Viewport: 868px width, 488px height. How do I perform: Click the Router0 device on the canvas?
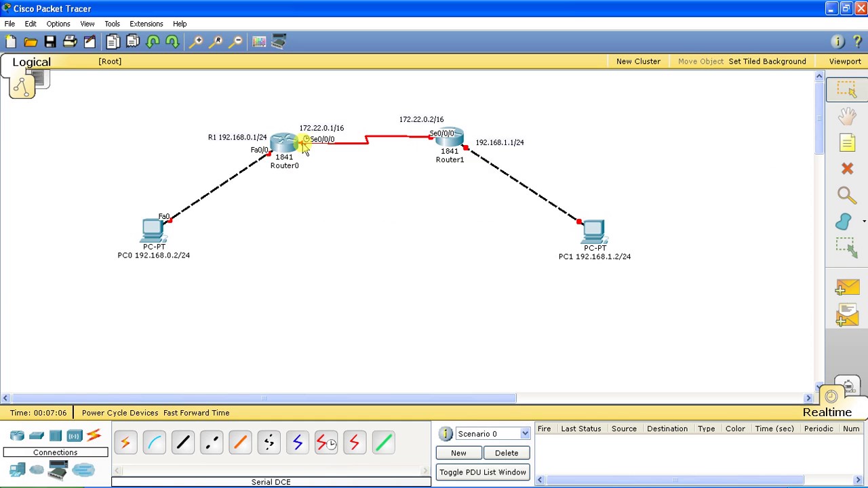(284, 143)
